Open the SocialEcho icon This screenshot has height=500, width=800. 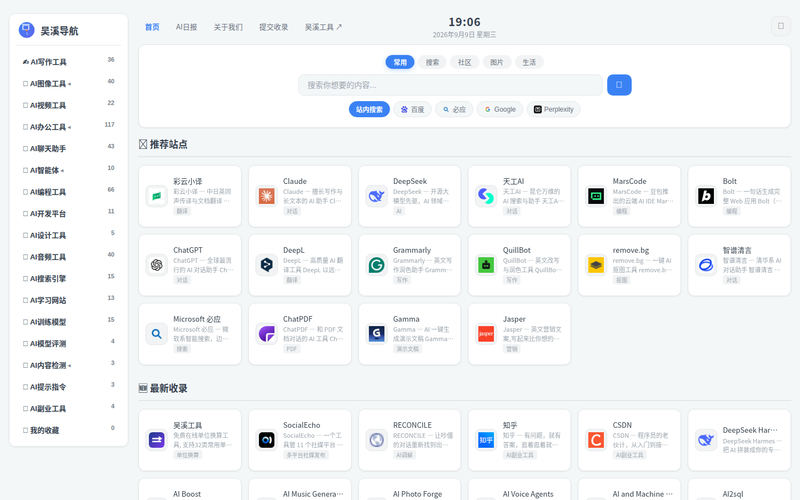(266, 440)
